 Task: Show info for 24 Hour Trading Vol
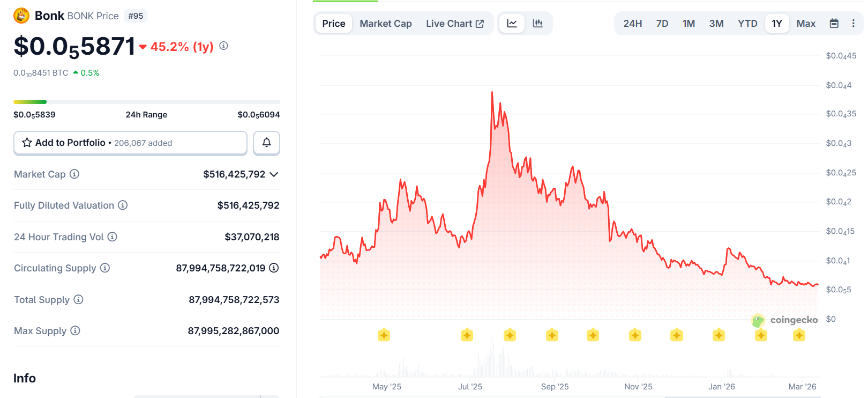[112, 237]
